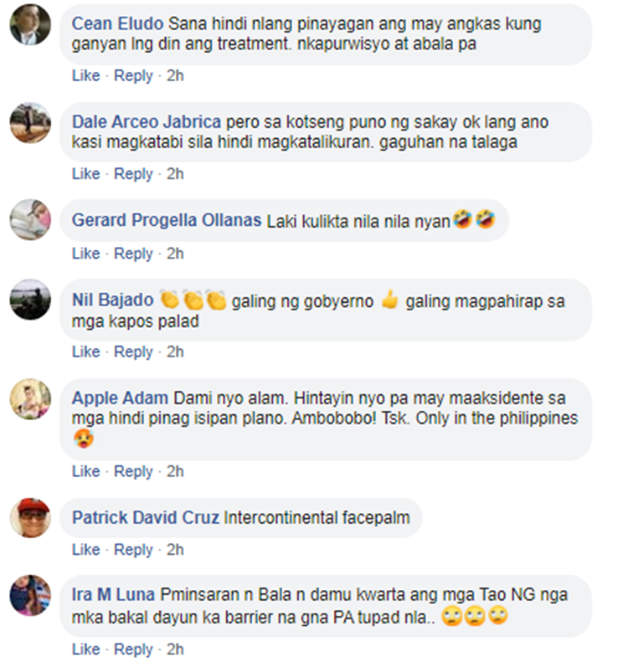Like Apple Adam's comment
628x672 pixels.
pos(85,471)
